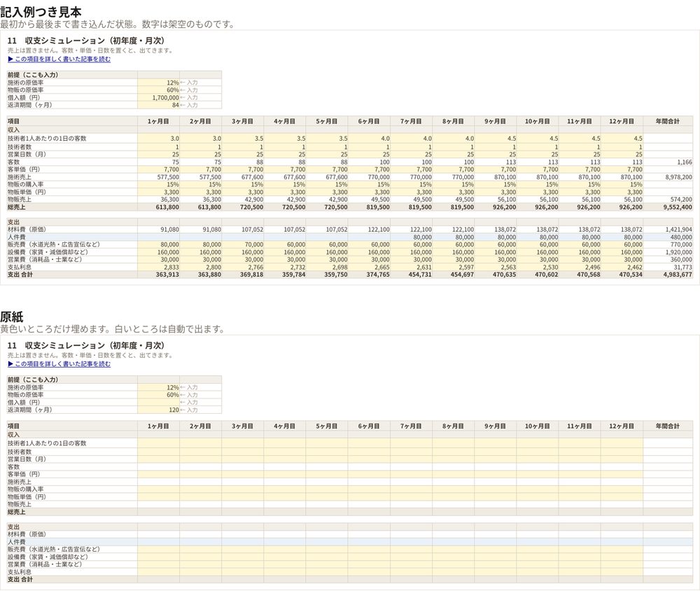The height and width of the screenshot is (591, 700).
Task: Click the empty 借入額 input cell in the blank sheet
Action: click(x=158, y=402)
